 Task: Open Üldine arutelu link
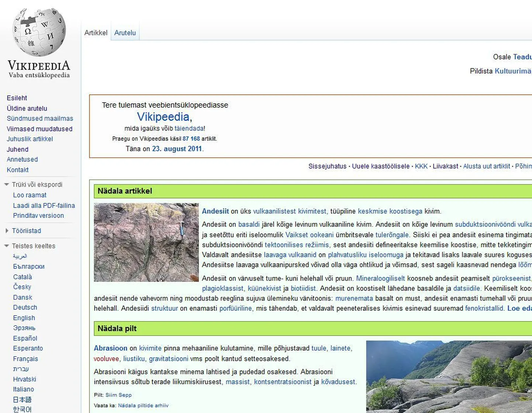27,108
